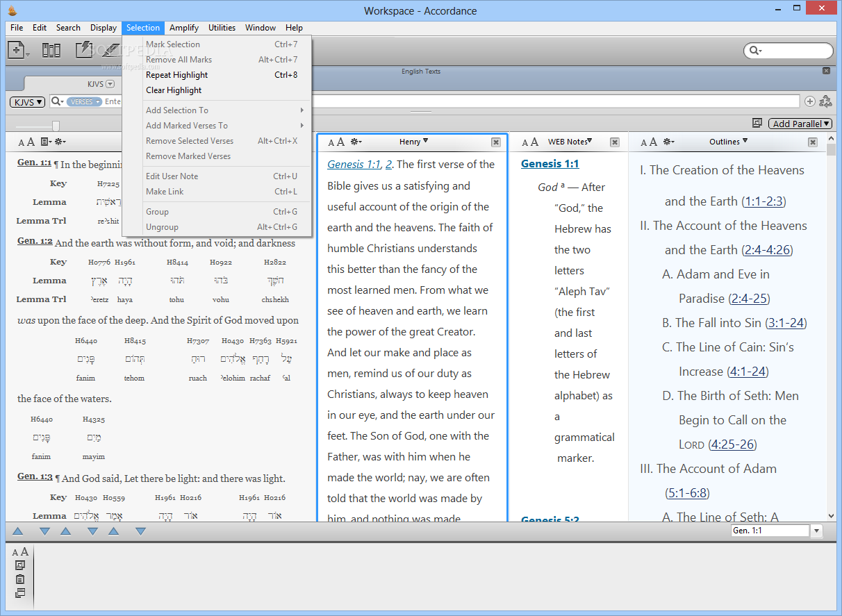The image size is (842, 616).
Task: Open the KJVS tab dropdown arrow
Action: (110, 84)
